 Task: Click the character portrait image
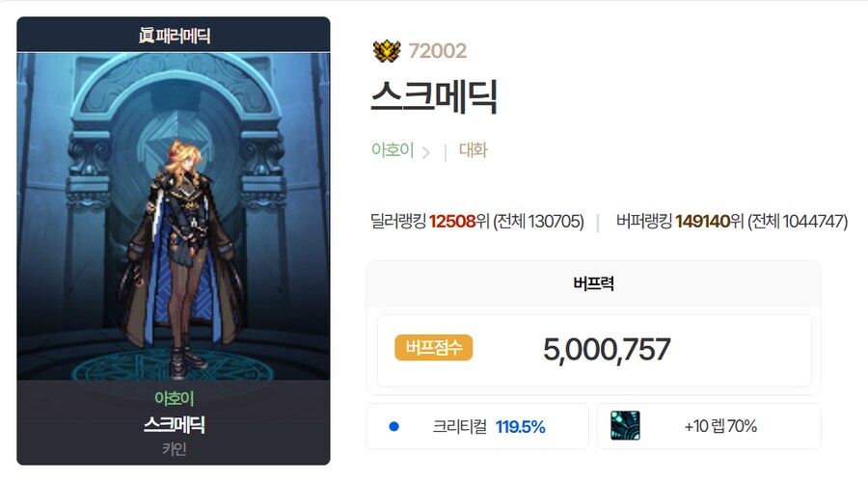point(174,217)
